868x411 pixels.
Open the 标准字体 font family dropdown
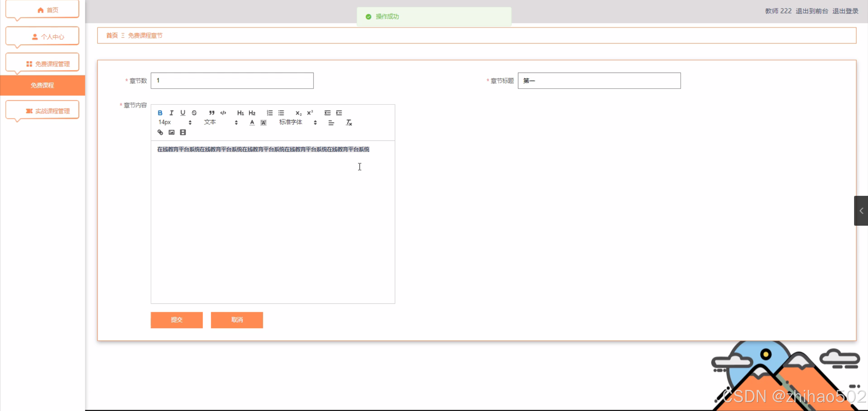click(298, 123)
